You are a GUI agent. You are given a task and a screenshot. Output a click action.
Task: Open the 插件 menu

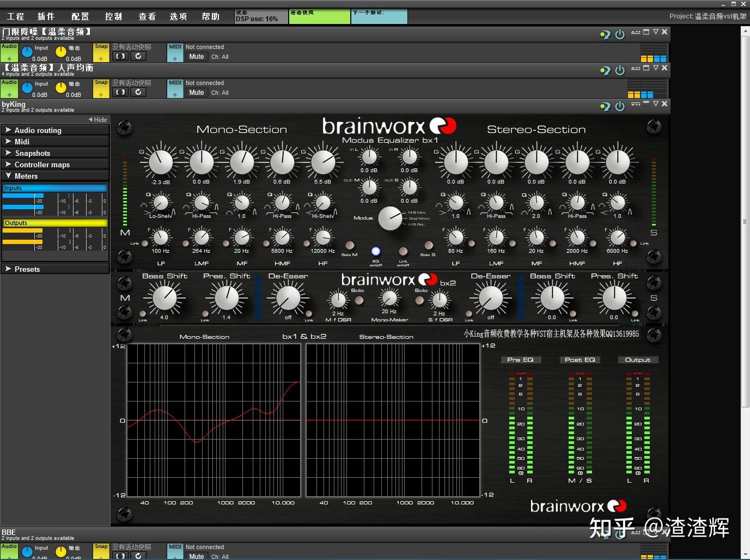pos(46,16)
